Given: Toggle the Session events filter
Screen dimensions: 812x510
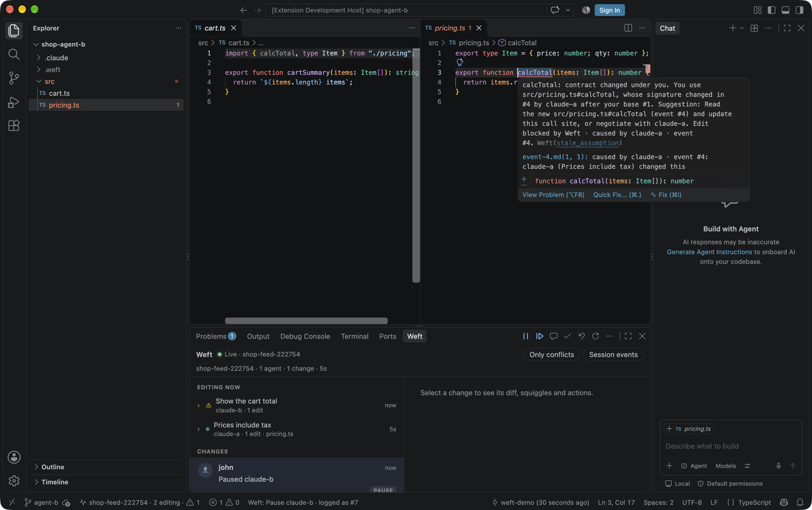Looking at the screenshot, I should pyautogui.click(x=613, y=355).
